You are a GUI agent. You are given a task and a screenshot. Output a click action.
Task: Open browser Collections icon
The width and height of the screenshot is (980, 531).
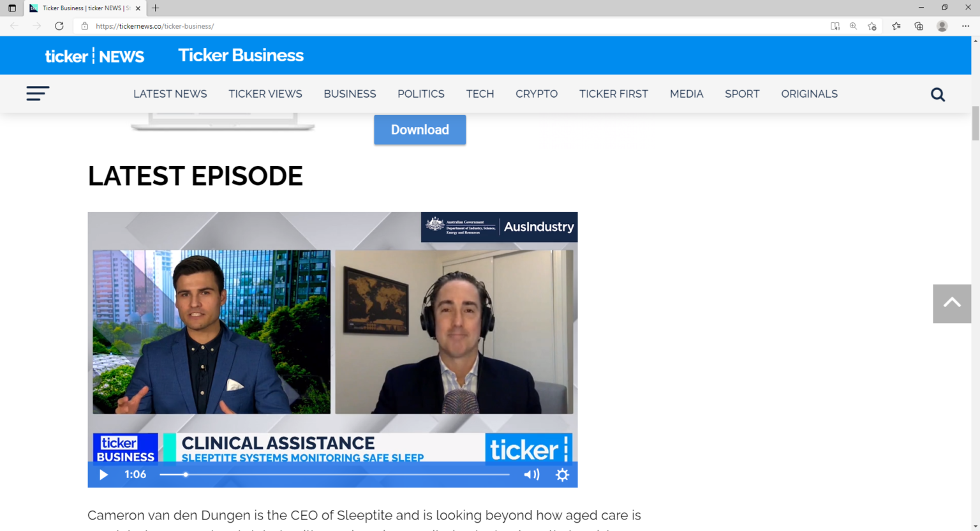coord(919,26)
